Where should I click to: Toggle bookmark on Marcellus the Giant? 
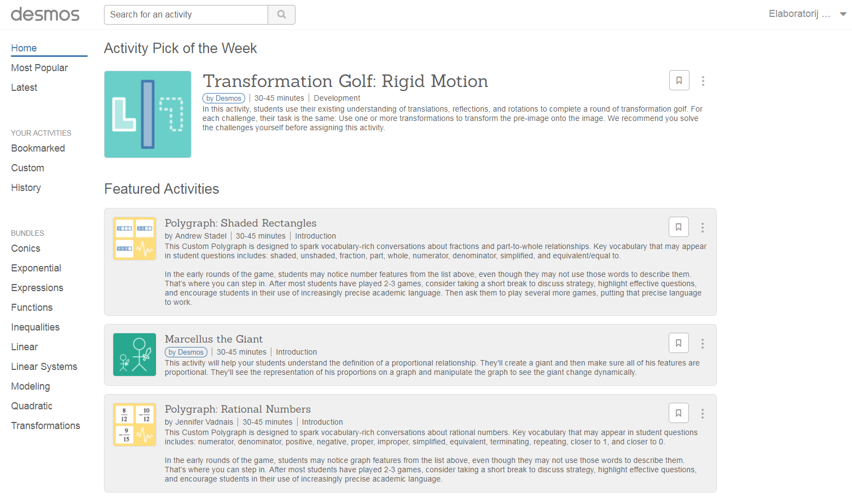[678, 343]
